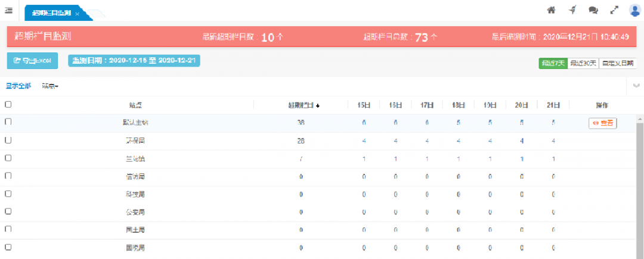Open messages chat bubble icon
Image resolution: width=644 pixels, height=259 pixels.
tap(593, 10)
